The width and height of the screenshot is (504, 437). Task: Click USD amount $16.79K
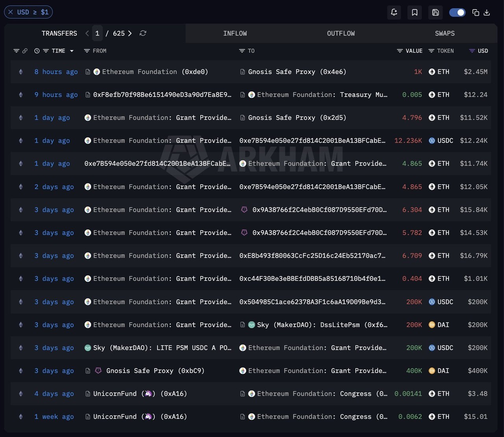tap(474, 256)
